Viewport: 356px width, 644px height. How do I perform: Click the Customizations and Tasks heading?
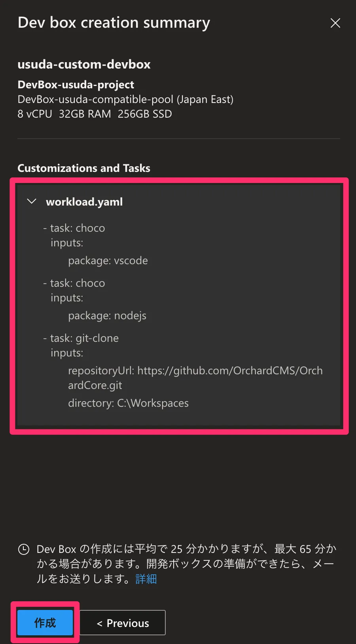(x=84, y=168)
